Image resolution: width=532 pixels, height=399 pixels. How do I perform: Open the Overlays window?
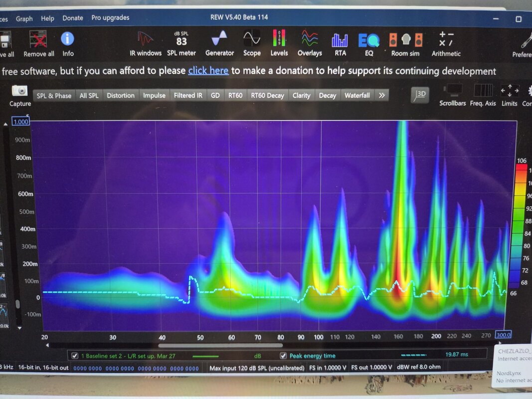coord(310,43)
